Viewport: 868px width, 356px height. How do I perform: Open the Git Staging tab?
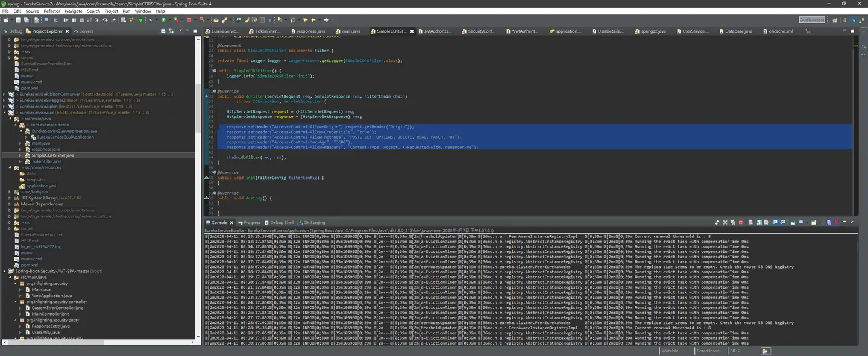coord(314,222)
